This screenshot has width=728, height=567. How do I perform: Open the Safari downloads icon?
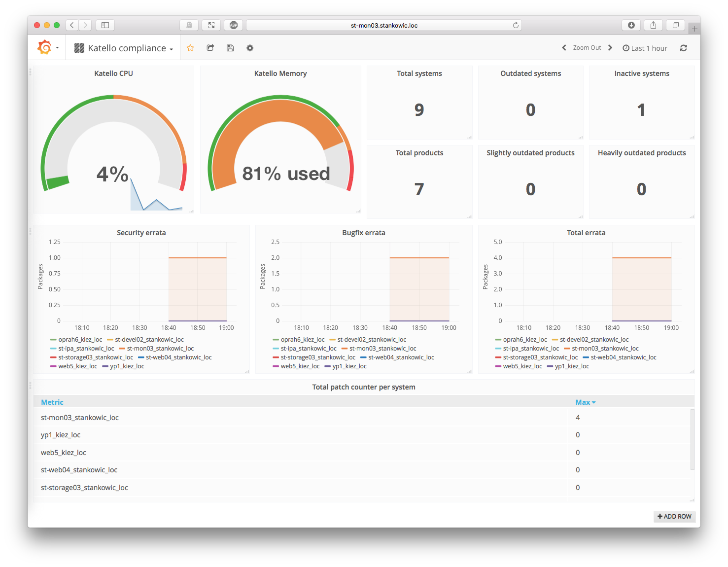click(631, 25)
